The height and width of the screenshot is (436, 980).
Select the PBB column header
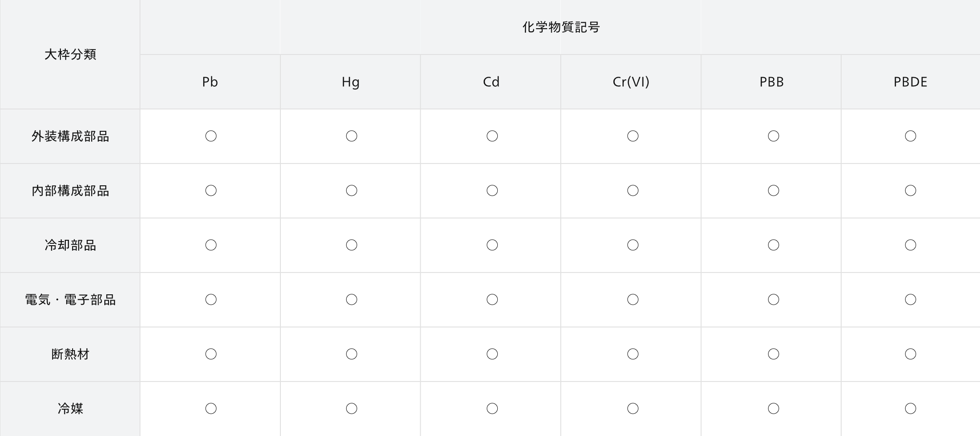tap(771, 82)
